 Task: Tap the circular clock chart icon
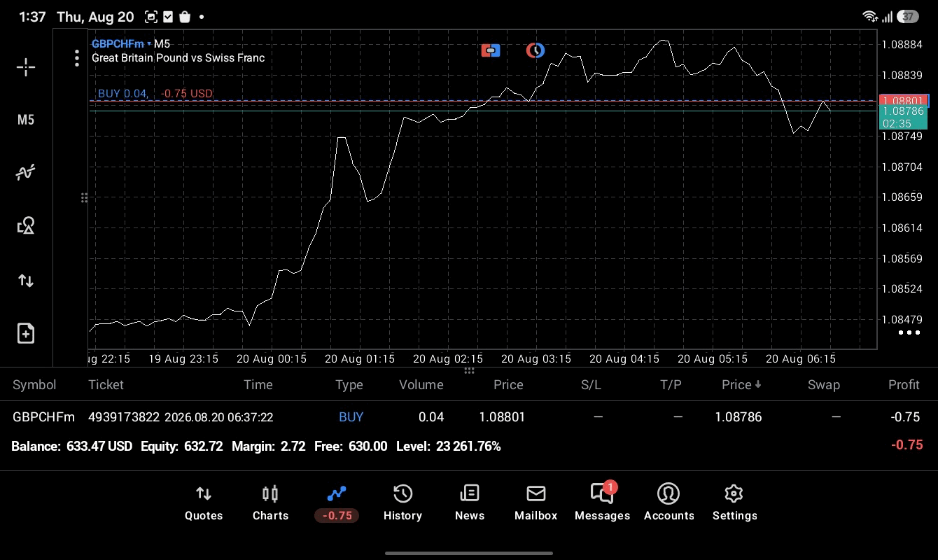click(535, 50)
